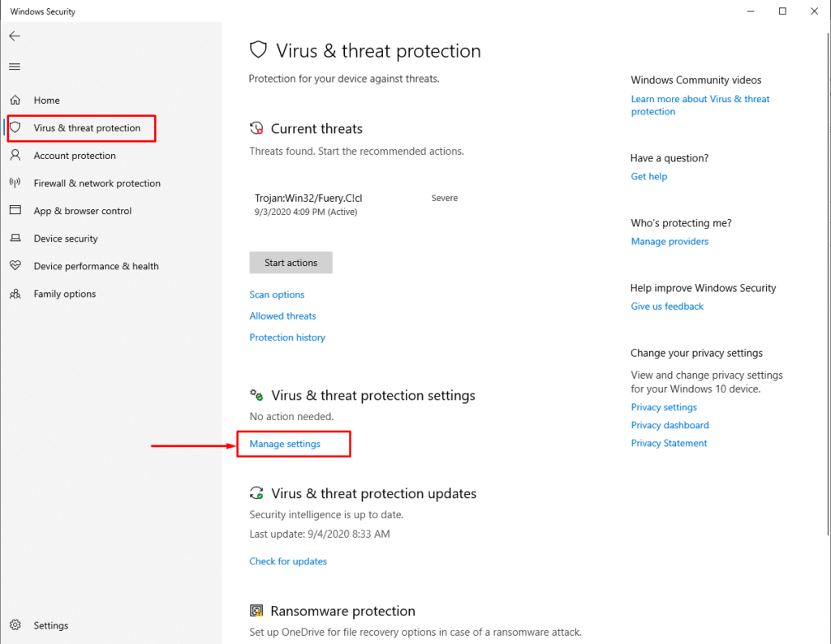Image resolution: width=831 pixels, height=644 pixels.
Task: Click the Device performance heart icon
Action: click(15, 265)
